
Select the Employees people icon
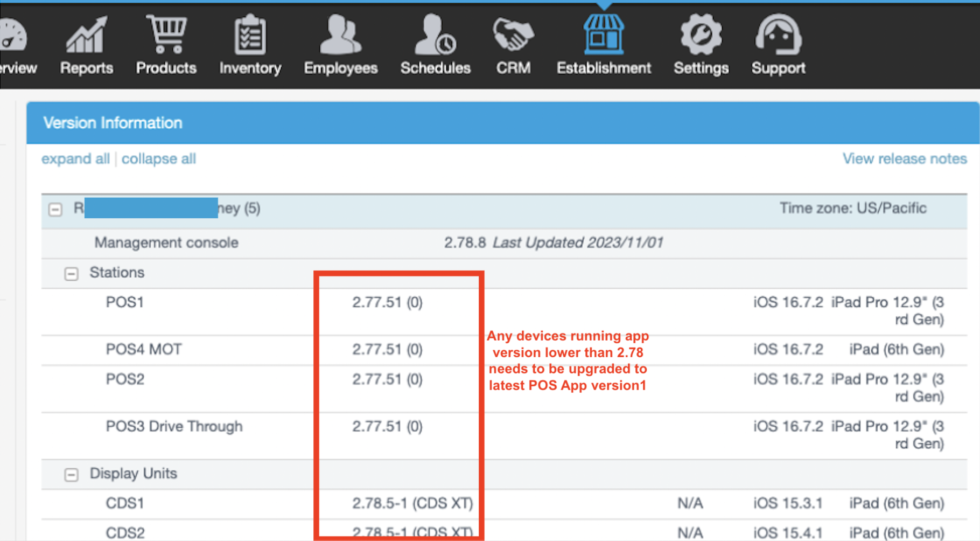click(x=340, y=36)
